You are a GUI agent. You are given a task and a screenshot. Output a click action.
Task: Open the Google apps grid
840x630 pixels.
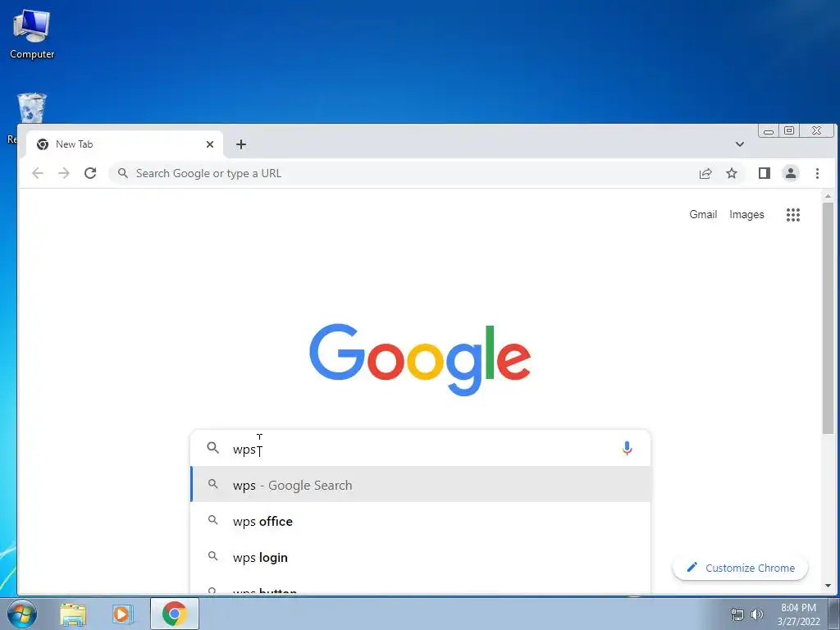[x=793, y=215]
